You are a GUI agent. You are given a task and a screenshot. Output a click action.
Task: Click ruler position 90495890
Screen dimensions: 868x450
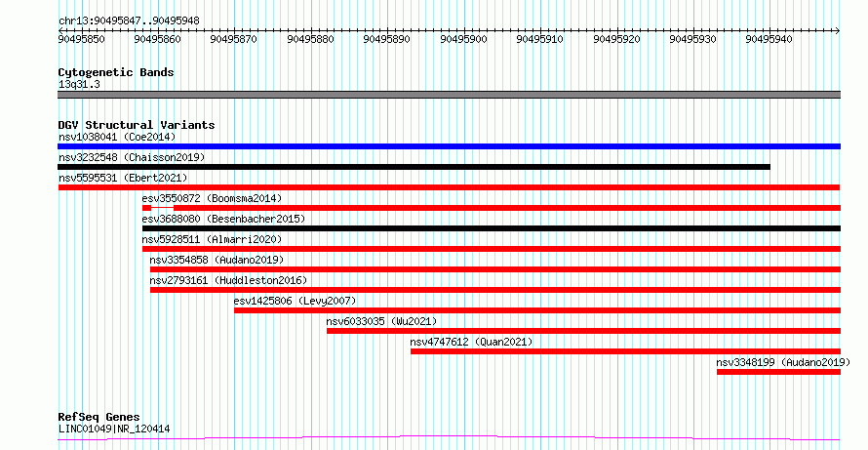tap(387, 39)
